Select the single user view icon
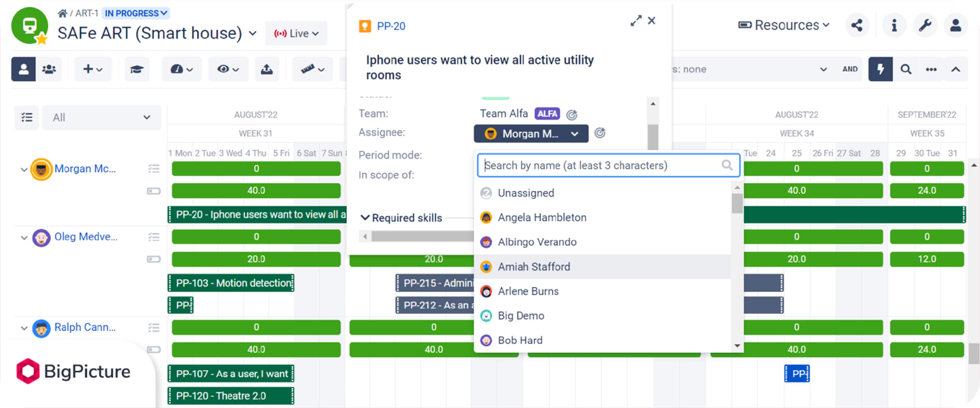 24,69
